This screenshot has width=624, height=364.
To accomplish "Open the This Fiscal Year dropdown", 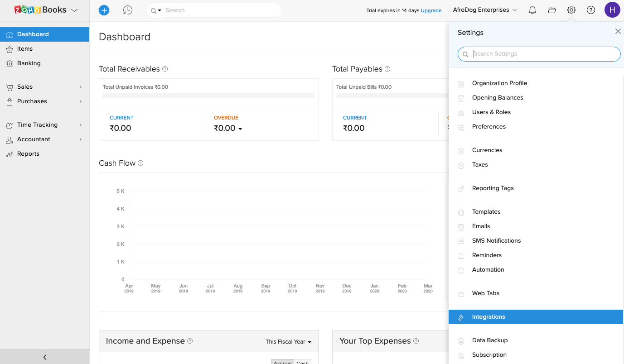I will click(289, 342).
